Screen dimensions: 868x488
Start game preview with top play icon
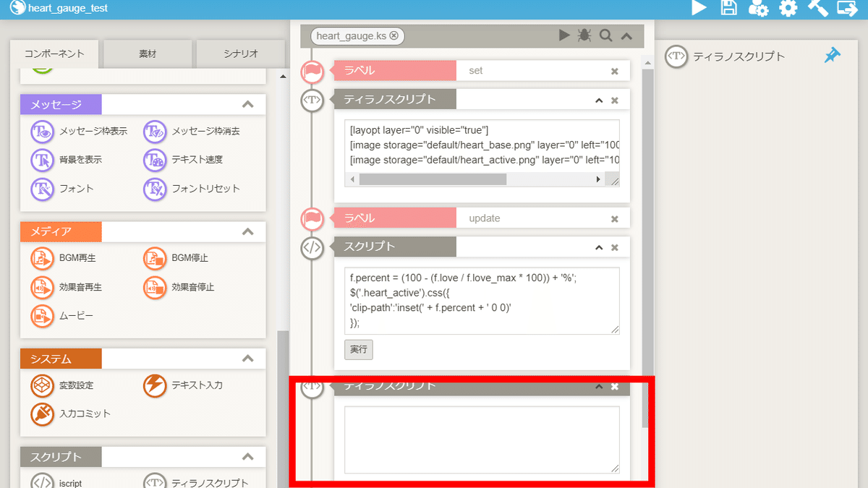tap(699, 8)
